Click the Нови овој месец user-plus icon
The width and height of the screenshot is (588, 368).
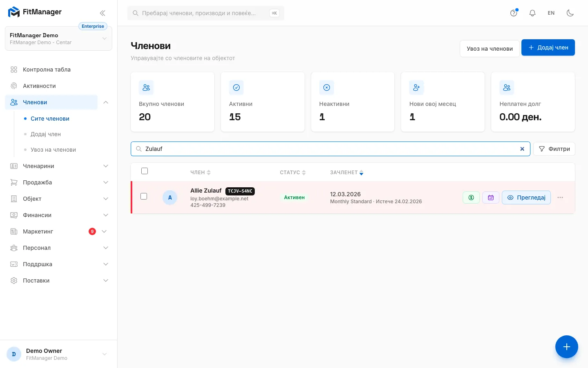point(416,88)
